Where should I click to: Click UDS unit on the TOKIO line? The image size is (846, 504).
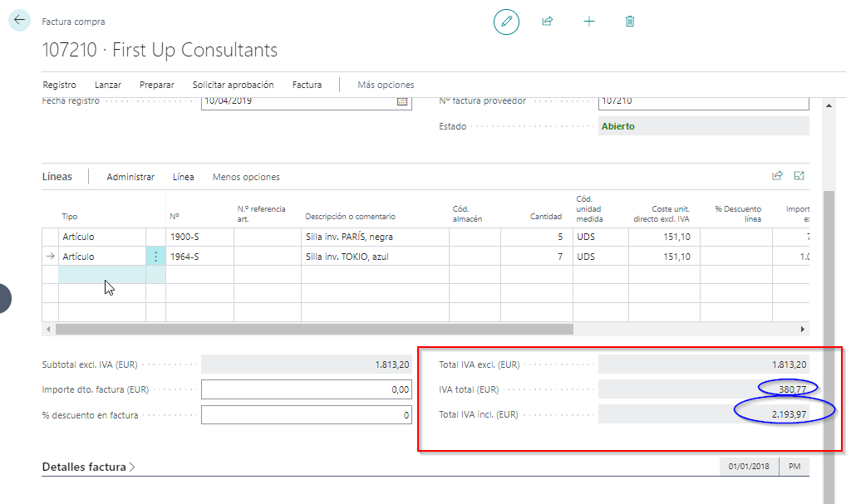[x=585, y=257]
